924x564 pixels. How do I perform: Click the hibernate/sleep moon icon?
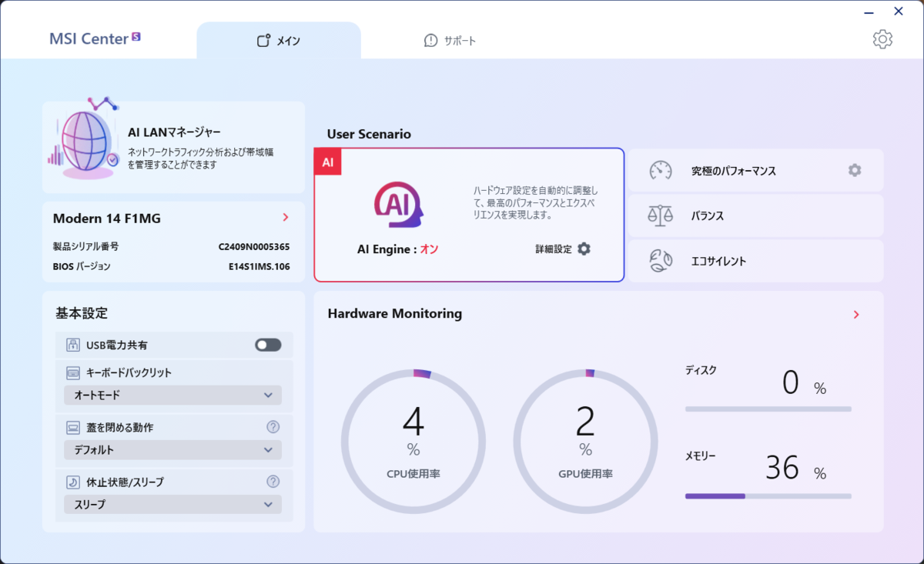pyautogui.click(x=73, y=482)
